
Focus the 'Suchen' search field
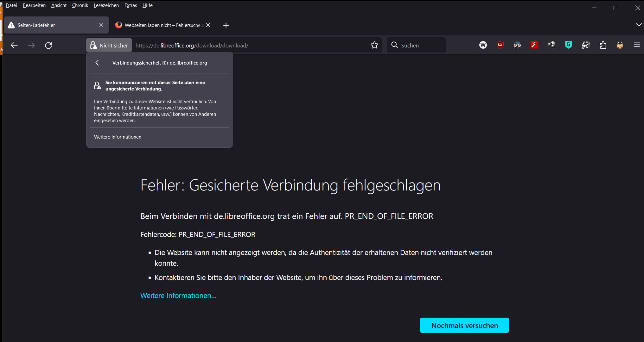click(x=416, y=45)
